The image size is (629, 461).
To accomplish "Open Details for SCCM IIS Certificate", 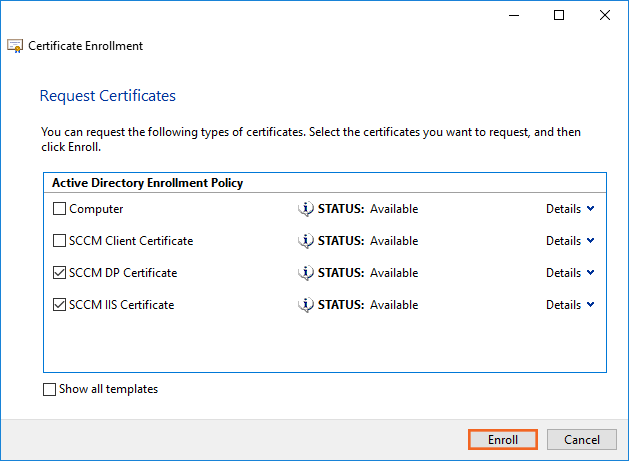I will pos(570,305).
